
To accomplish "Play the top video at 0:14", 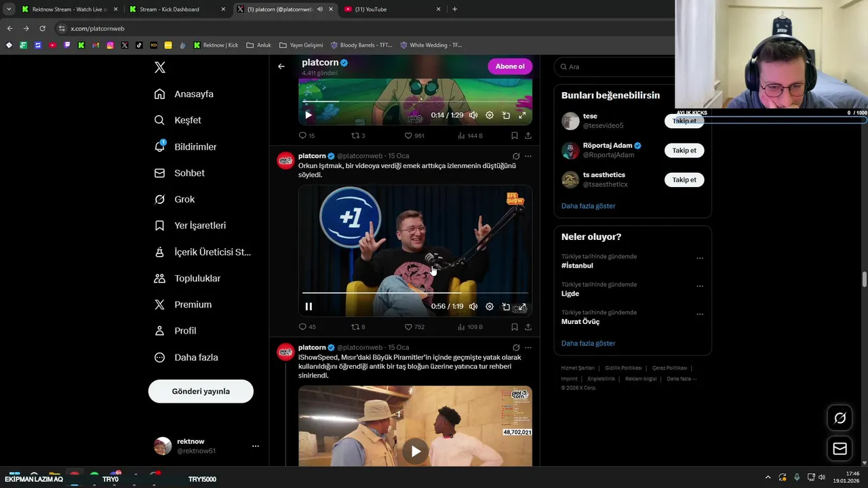I will [309, 115].
